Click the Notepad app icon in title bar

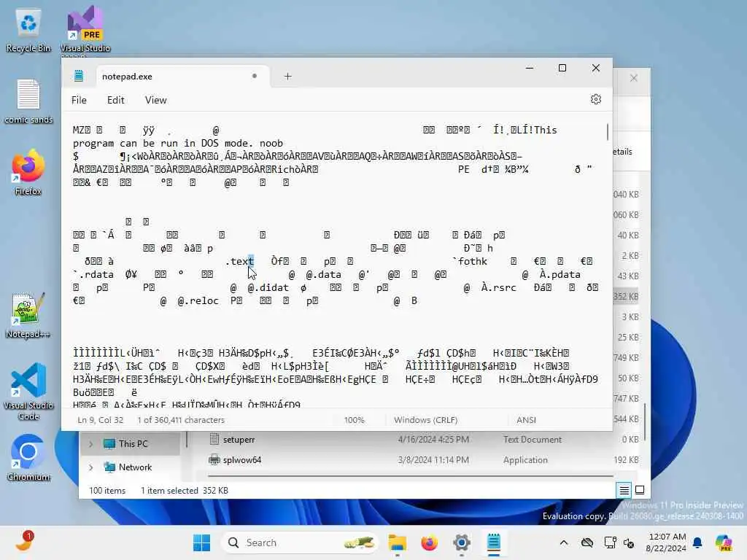(x=79, y=76)
